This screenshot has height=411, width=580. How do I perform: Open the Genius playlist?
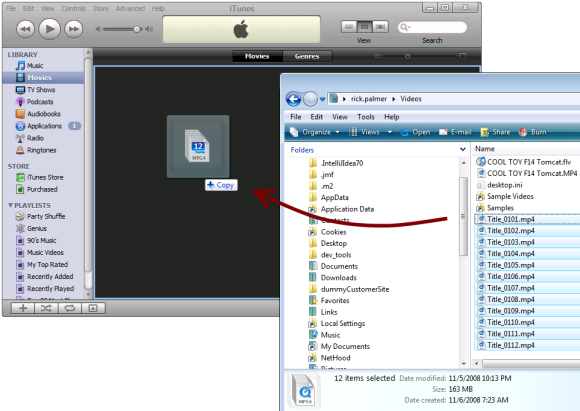pyautogui.click(x=37, y=228)
